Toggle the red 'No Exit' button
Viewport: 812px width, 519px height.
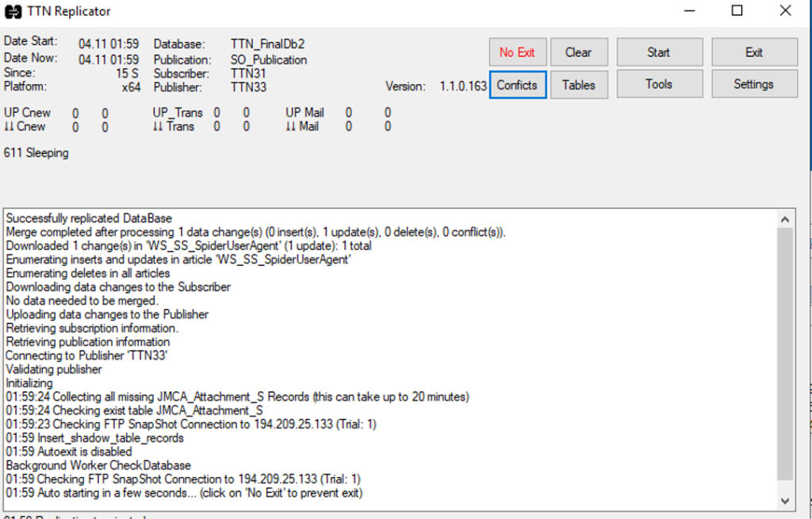coord(517,52)
